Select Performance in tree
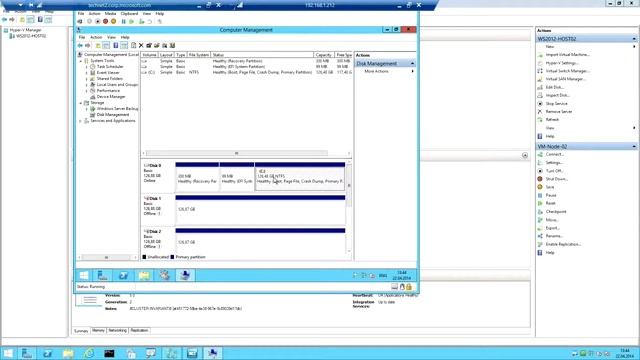640x360 pixels. click(108, 91)
